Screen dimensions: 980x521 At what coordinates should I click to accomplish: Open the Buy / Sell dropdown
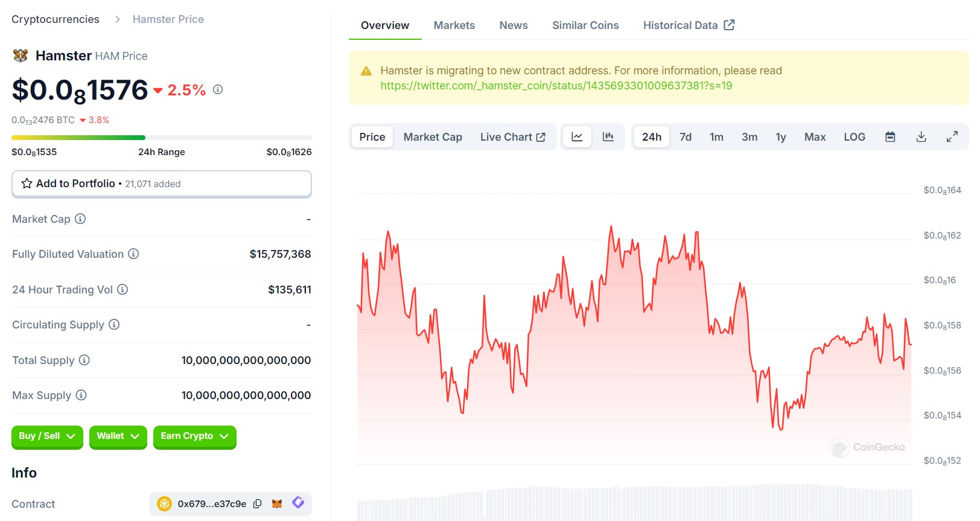tap(47, 436)
